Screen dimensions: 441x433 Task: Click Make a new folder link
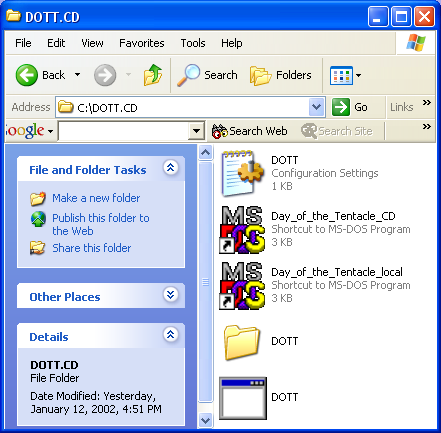coord(96,198)
